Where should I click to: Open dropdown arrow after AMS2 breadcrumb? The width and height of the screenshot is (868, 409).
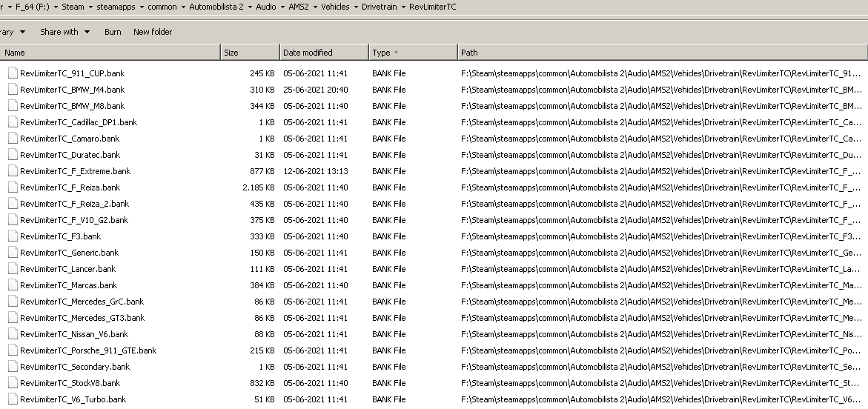315,7
